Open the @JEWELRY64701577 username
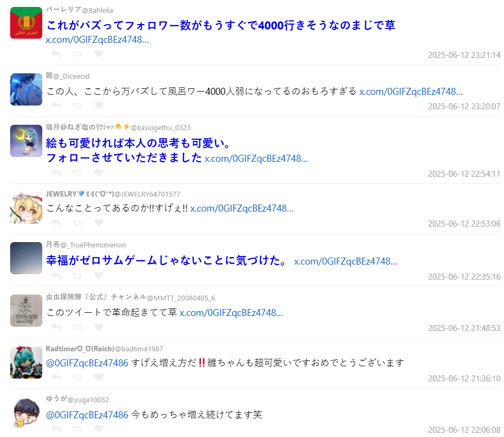Screen dimensions: 504x437 point(148,194)
